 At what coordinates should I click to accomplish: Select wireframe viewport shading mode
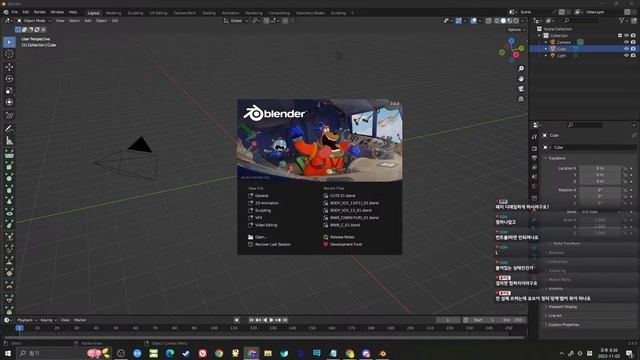coord(496,20)
